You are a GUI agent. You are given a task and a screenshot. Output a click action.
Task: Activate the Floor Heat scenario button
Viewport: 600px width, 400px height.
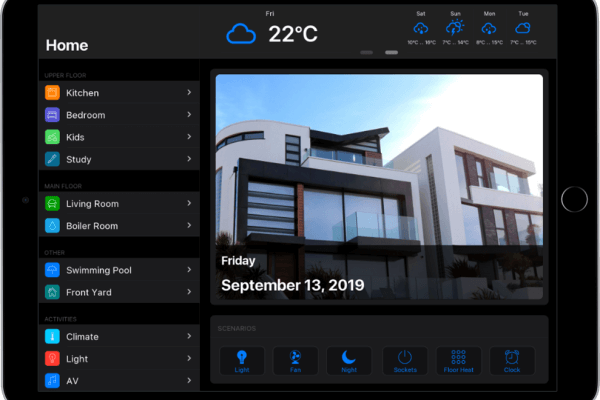(x=458, y=360)
